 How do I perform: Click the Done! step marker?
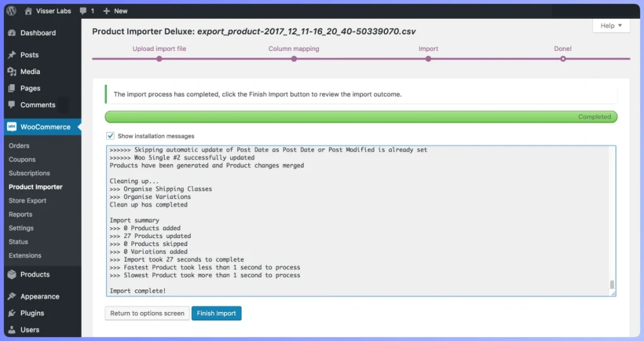(563, 58)
